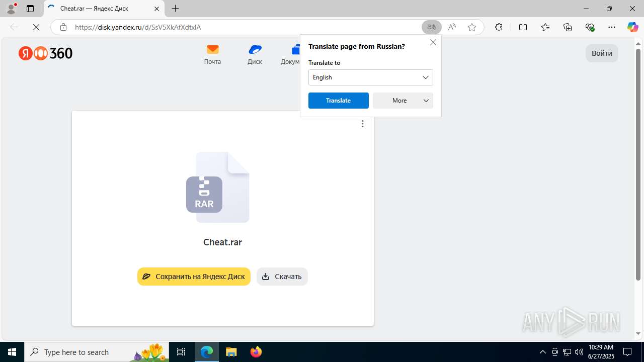Image resolution: width=644 pixels, height=362 pixels.
Task: Open Windows Start menu
Action: 12,352
